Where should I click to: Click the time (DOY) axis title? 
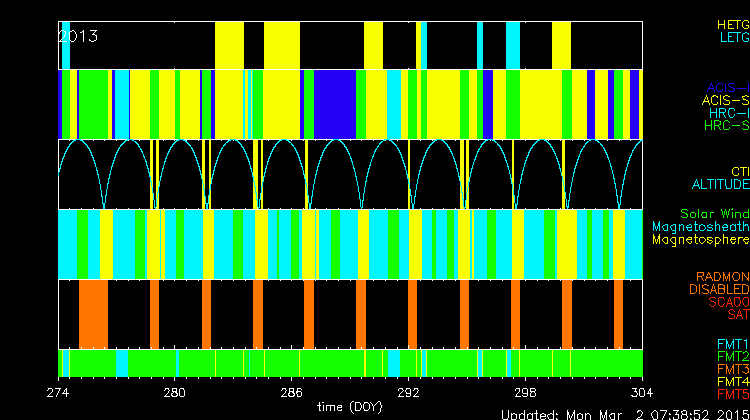[x=349, y=407]
